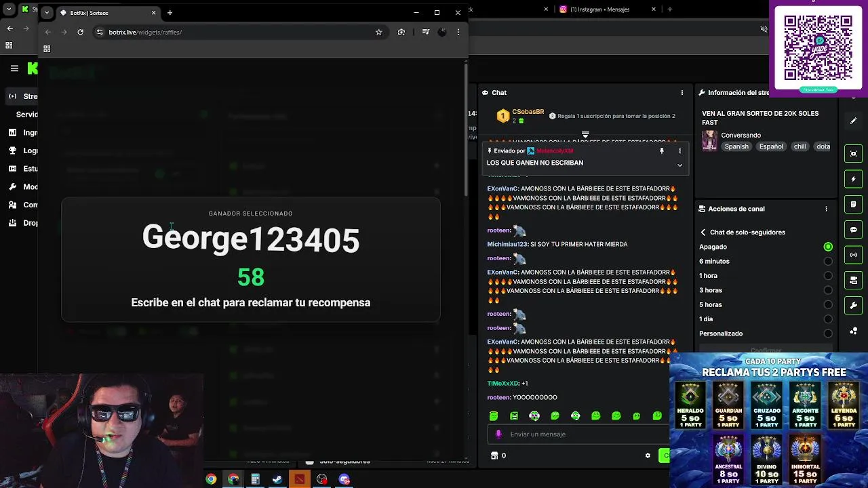
Task: Open the Acciones de canal options menu
Action: point(826,209)
